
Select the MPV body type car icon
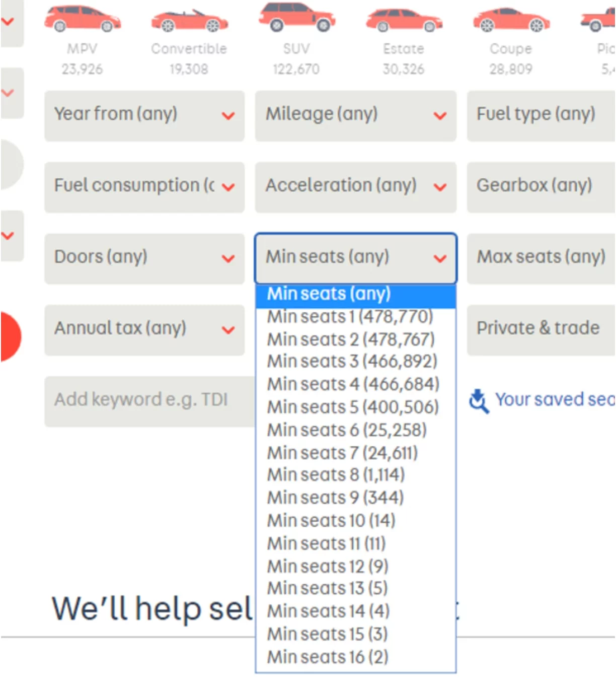coord(83,20)
